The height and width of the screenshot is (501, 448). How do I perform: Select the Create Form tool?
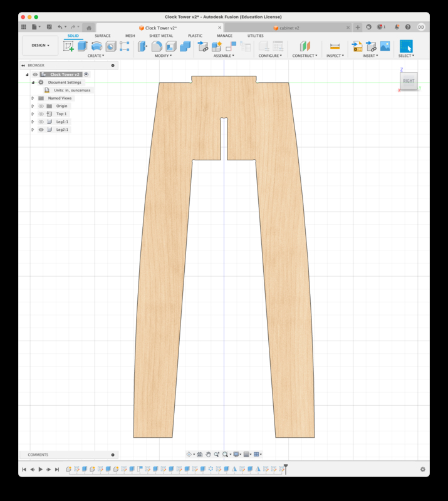click(x=125, y=46)
